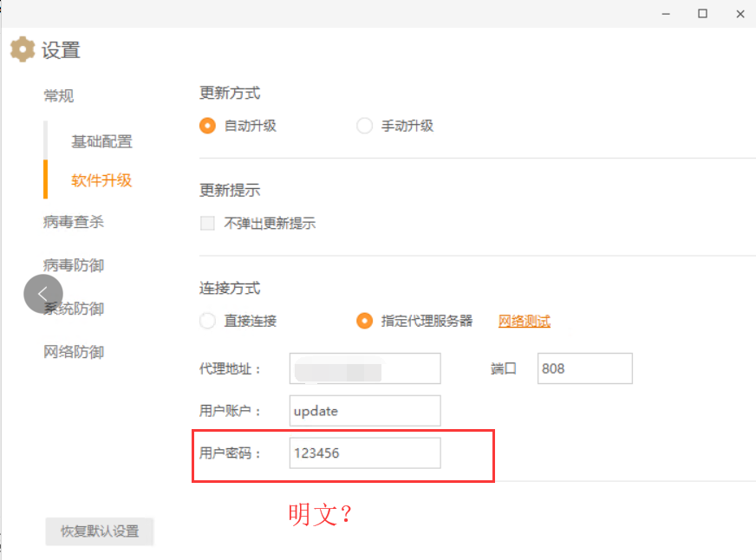Enable the 不弹出更新提示 checkbox
The width and height of the screenshot is (756, 560).
pos(206,223)
